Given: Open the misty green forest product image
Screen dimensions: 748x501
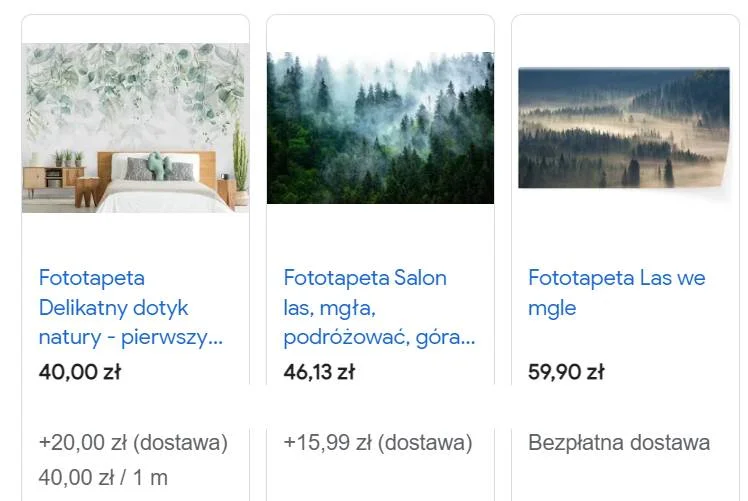Looking at the screenshot, I should [380, 128].
